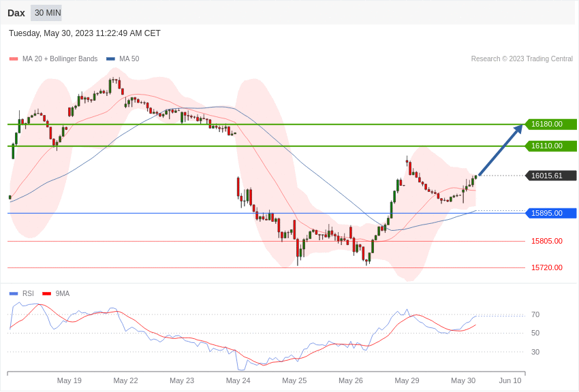Click the MA 20 + Bollinger Bands legend swatch
Viewport: 579px width, 392px height.
tap(14, 59)
